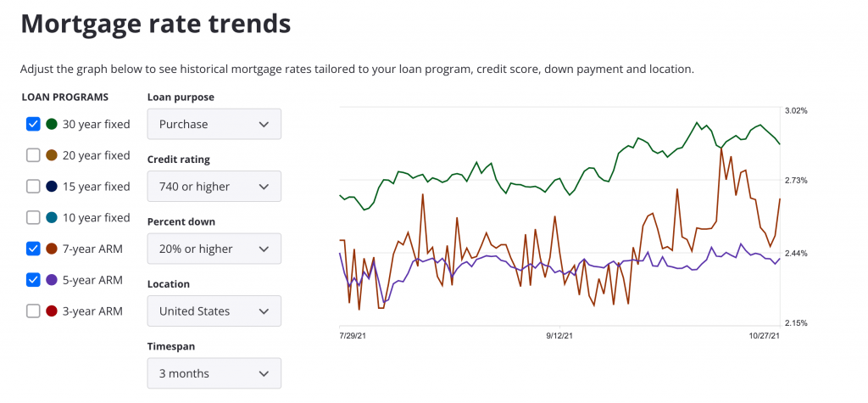Turn on the 3-year ARM checkbox
The height and width of the screenshot is (403, 868).
point(33,311)
